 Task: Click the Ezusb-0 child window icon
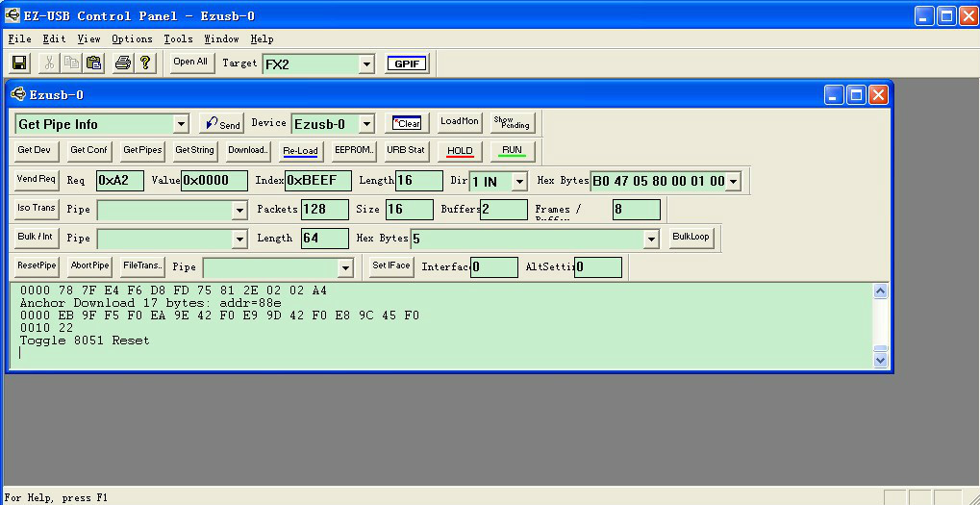coord(18,94)
